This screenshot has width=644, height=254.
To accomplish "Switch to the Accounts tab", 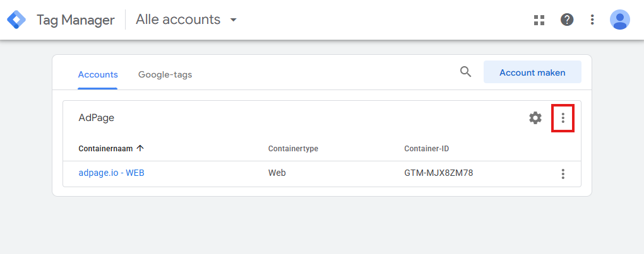I will coord(98,74).
